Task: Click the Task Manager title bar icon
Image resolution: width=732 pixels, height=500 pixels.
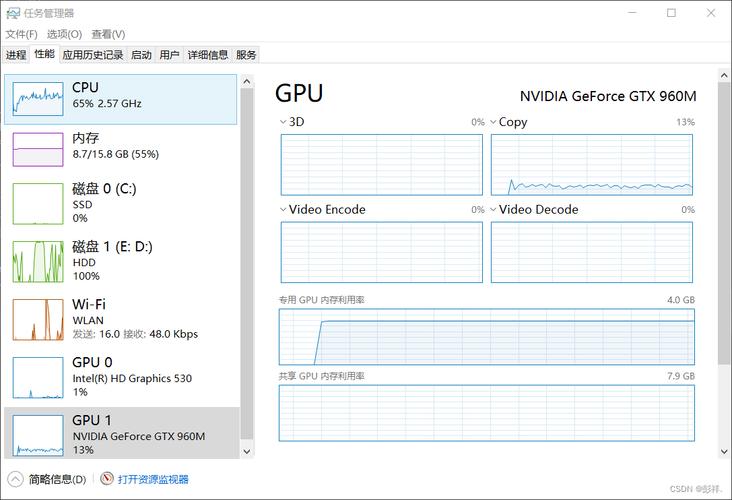Action: (13, 13)
